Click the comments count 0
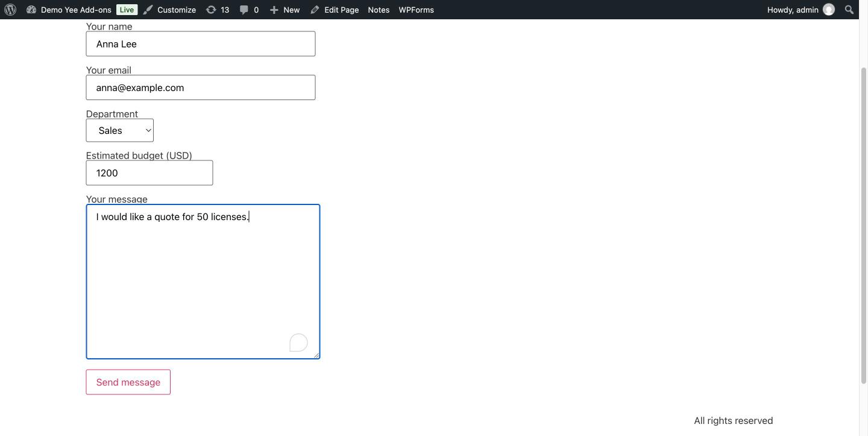 tap(256, 10)
